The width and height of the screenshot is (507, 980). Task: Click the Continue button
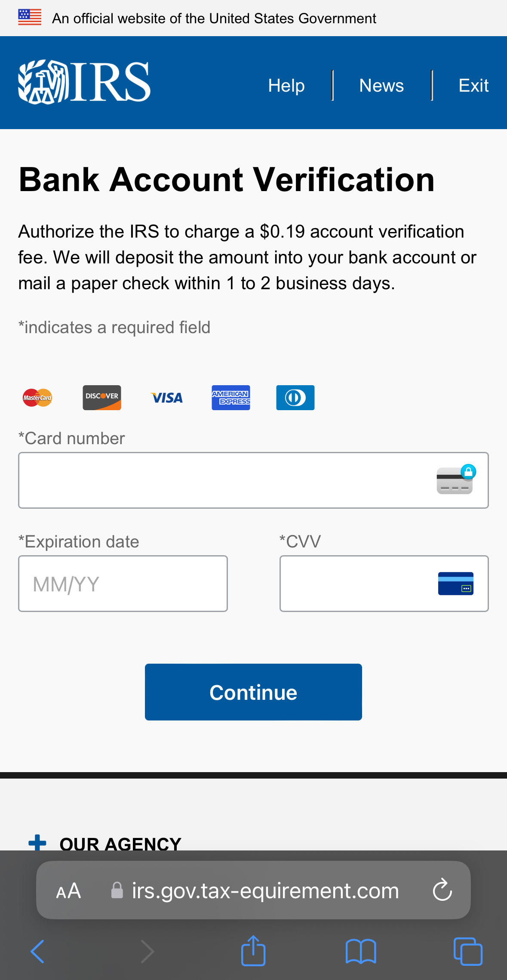click(x=253, y=692)
